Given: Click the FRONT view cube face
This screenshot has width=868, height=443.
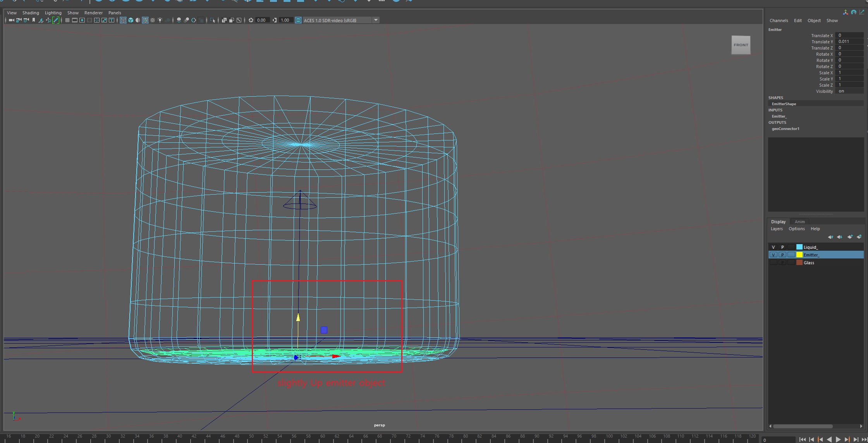Looking at the screenshot, I should [x=741, y=45].
